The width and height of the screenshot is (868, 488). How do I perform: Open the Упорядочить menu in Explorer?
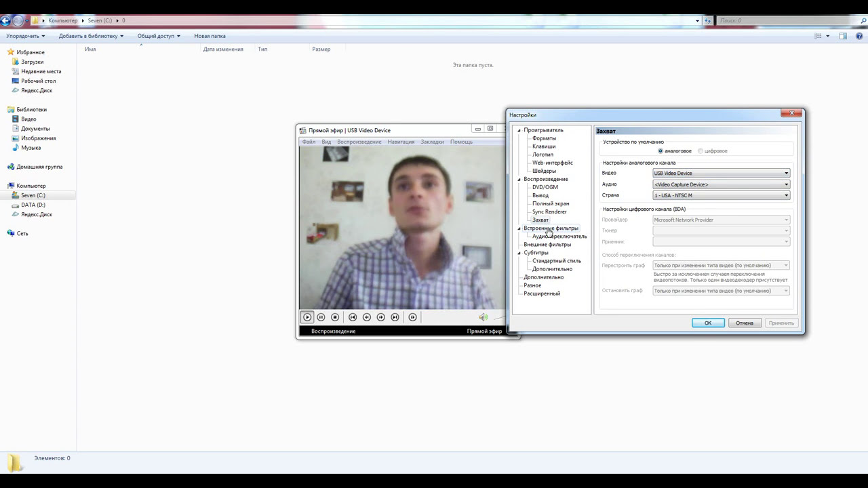pyautogui.click(x=26, y=36)
